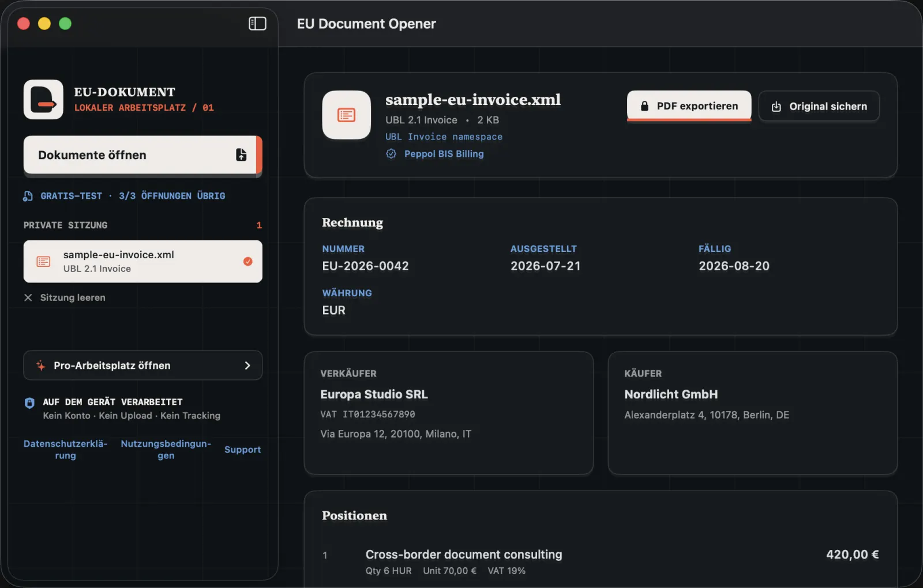Click invoice number EU-2026-0042
The height and width of the screenshot is (588, 923).
click(366, 266)
